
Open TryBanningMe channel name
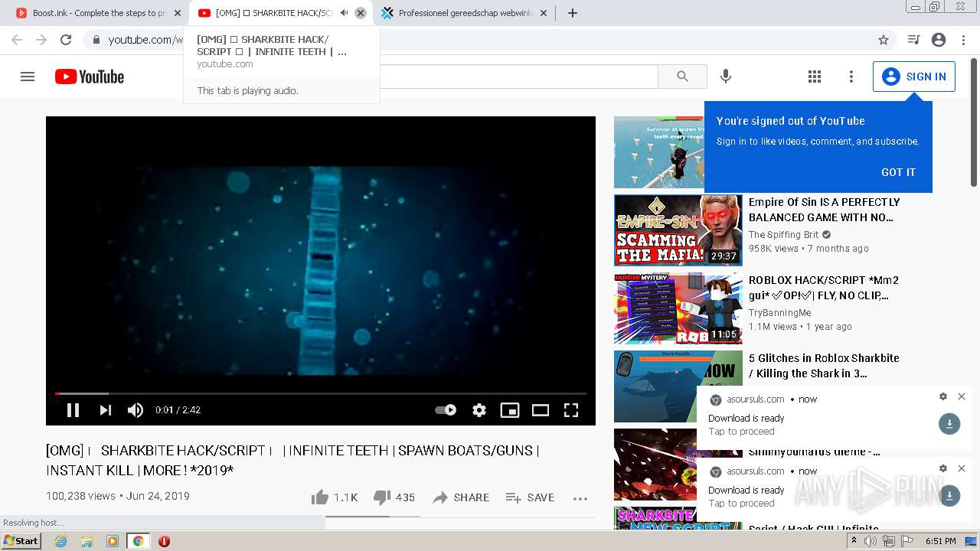coord(780,313)
